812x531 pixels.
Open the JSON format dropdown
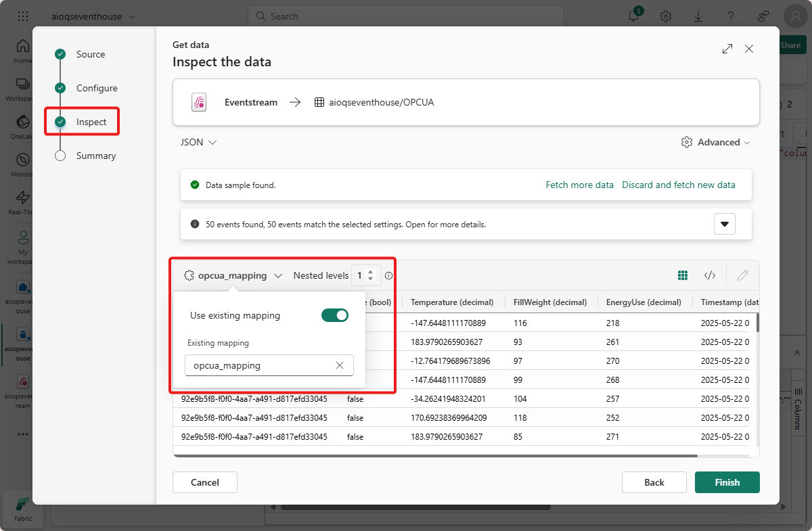tap(198, 143)
